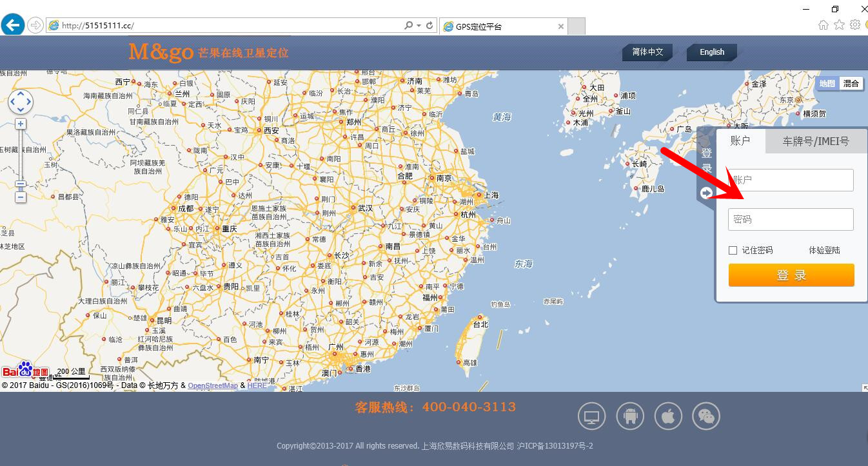Click the Android download icon in footer
The image size is (868, 466).
pos(630,416)
